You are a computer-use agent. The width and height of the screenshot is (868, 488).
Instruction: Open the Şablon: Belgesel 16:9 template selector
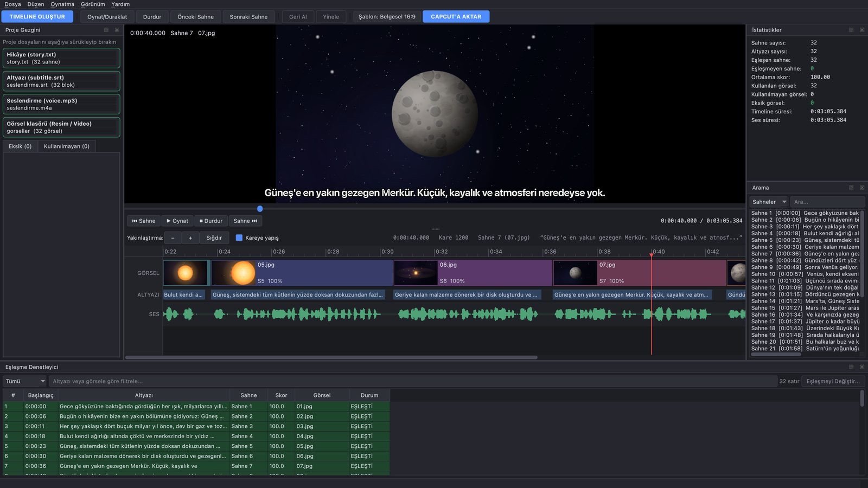[x=387, y=17]
